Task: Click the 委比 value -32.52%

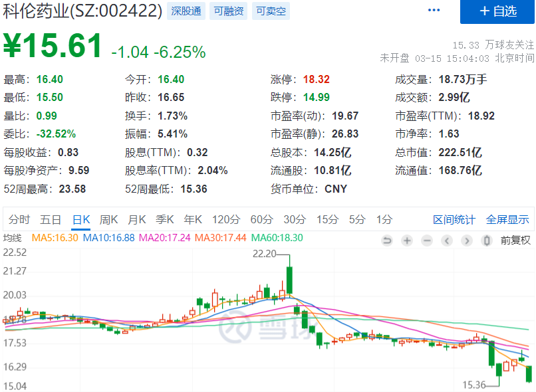Action: click(x=56, y=134)
